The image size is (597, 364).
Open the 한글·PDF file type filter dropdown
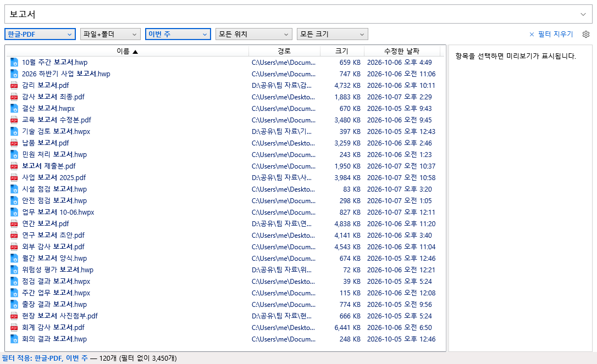pyautogui.click(x=40, y=34)
